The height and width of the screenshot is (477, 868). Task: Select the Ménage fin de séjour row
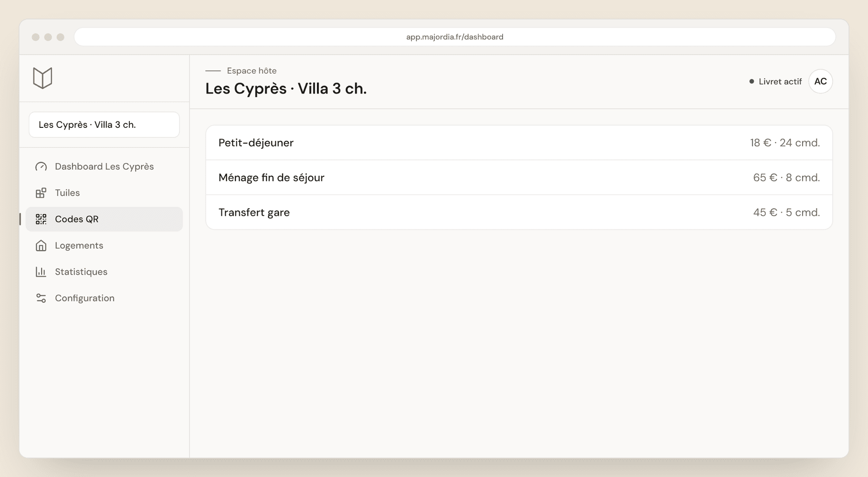[519, 178]
